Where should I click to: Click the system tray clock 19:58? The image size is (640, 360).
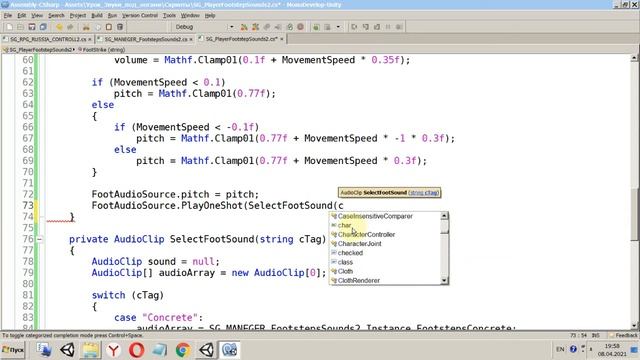coord(612,346)
